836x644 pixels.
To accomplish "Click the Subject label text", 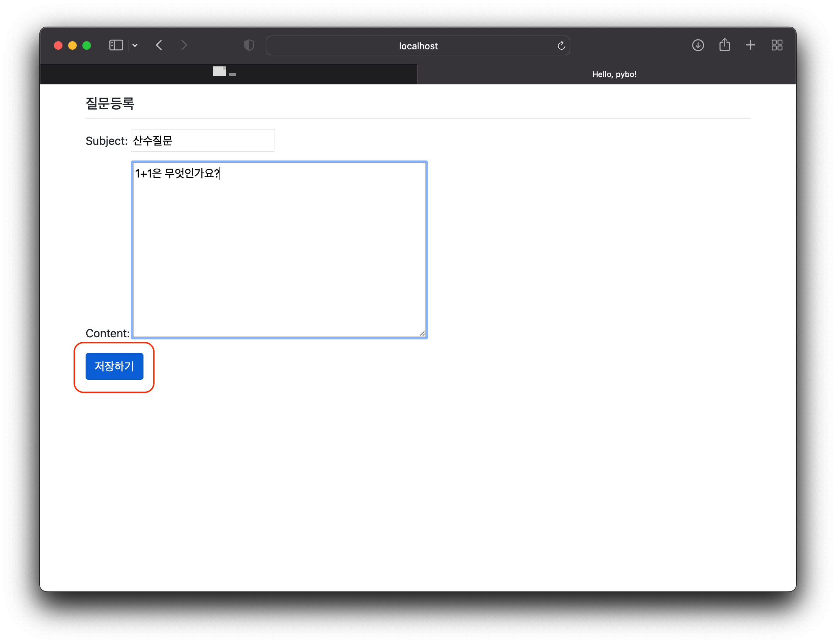I will 106,141.
